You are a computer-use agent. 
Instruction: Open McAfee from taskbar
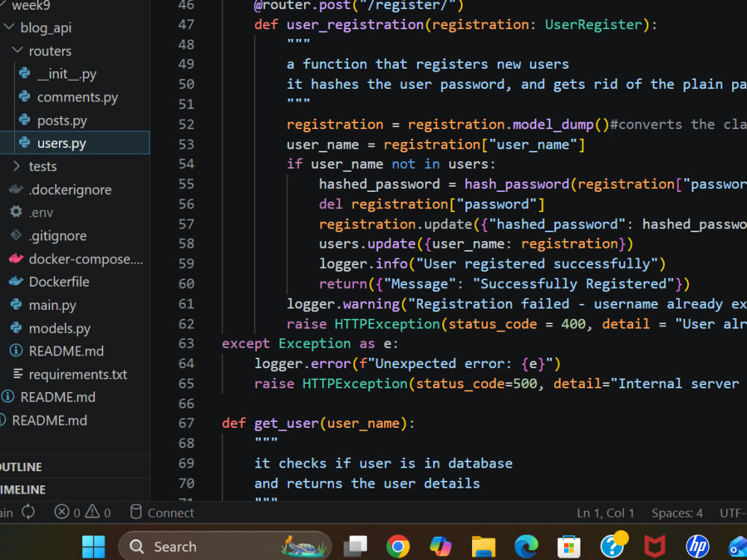655,547
